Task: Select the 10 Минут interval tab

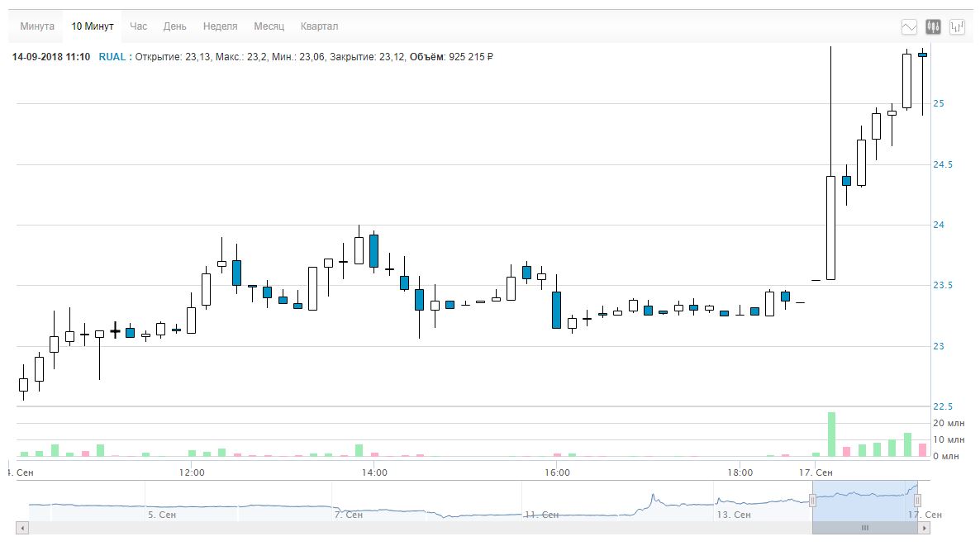Action: (x=93, y=26)
